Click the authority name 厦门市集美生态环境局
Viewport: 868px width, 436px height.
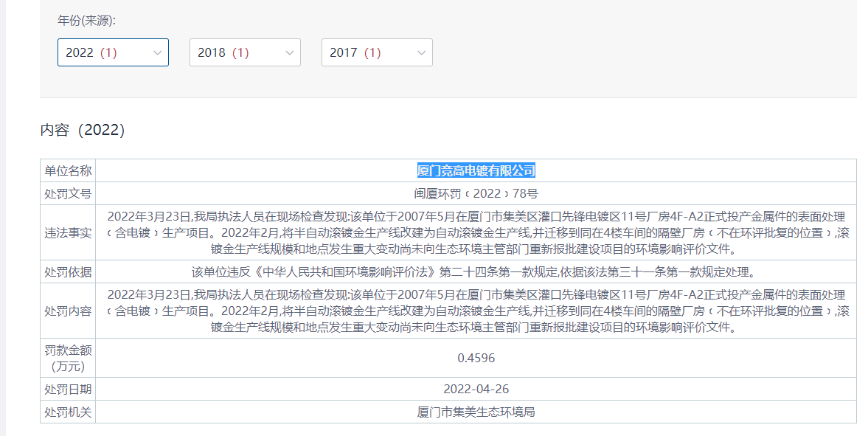(476, 412)
